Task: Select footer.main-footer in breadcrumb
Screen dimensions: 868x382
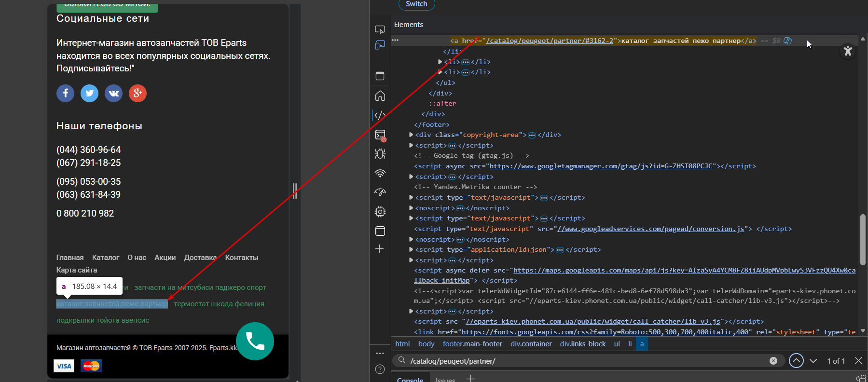Action: [x=472, y=344]
